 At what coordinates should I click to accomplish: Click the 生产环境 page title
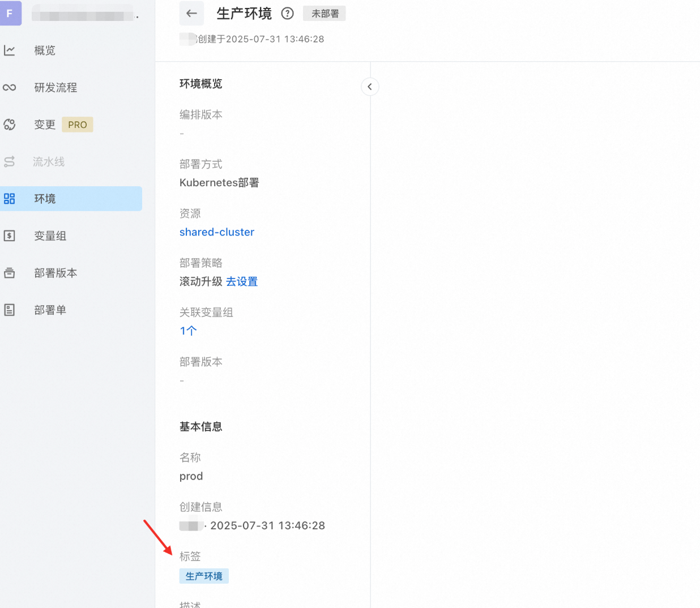click(244, 14)
